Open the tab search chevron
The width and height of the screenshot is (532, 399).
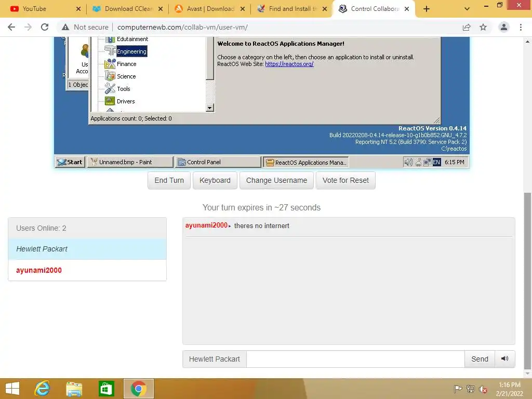click(x=467, y=9)
